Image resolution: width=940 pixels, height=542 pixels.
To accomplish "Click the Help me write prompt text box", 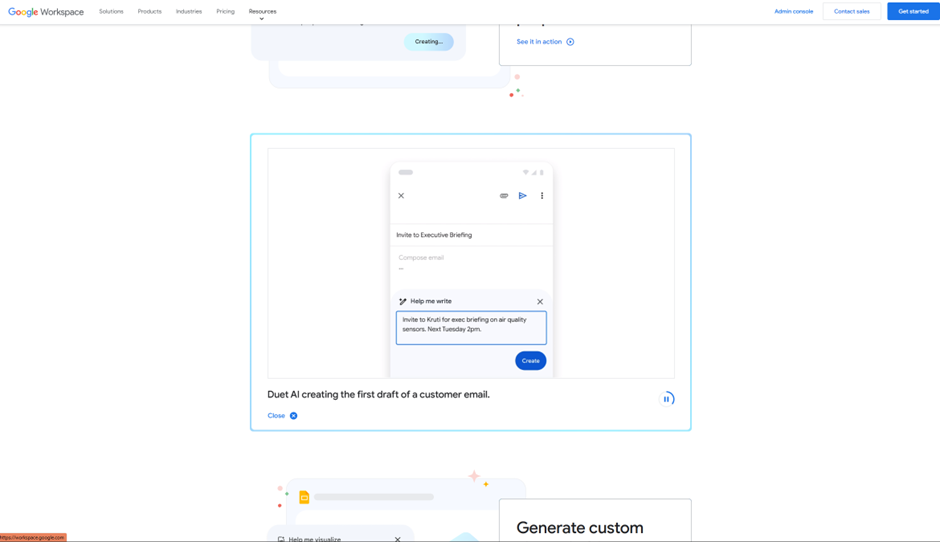I will point(471,327).
